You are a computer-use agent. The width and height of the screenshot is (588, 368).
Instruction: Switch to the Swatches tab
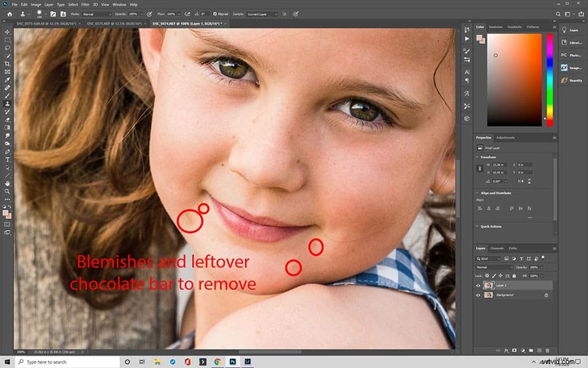pos(496,27)
